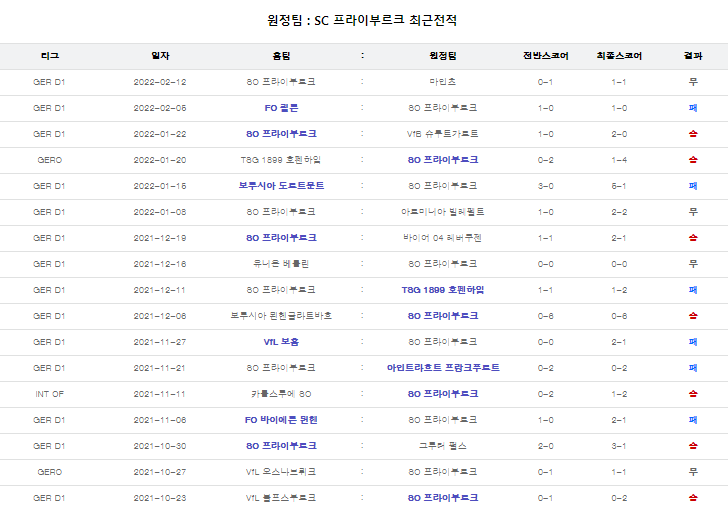Click SC 프라이부르크 in the 우니온 베를린 row
The width and height of the screenshot is (728, 510).
point(442,264)
